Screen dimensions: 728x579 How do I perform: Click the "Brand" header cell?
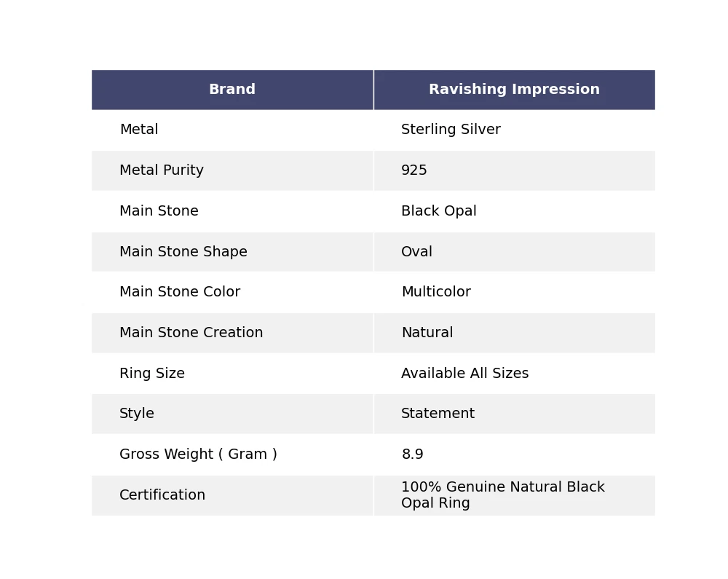(232, 90)
